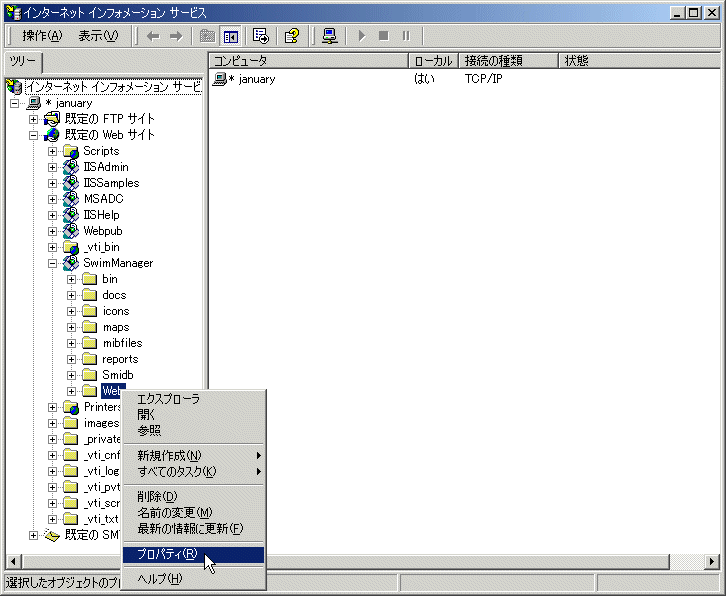
Task: Click the Internet Information Services root icon
Action: pos(14,87)
